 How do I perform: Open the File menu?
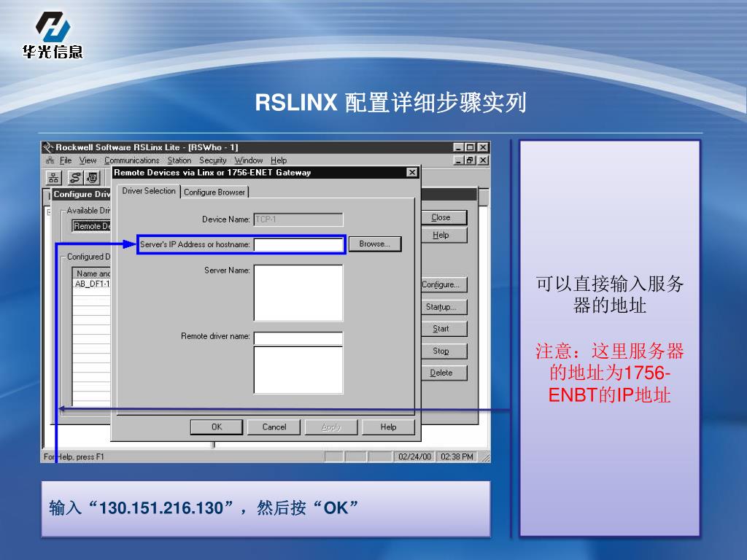[x=66, y=160]
